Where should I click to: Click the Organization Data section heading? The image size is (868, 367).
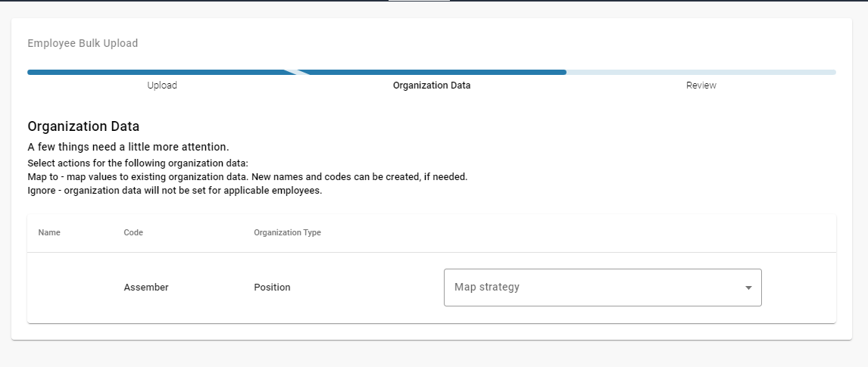(x=83, y=126)
